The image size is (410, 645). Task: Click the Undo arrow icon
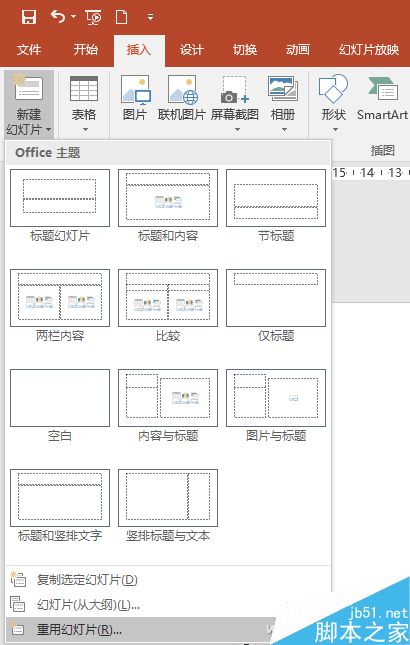58,17
